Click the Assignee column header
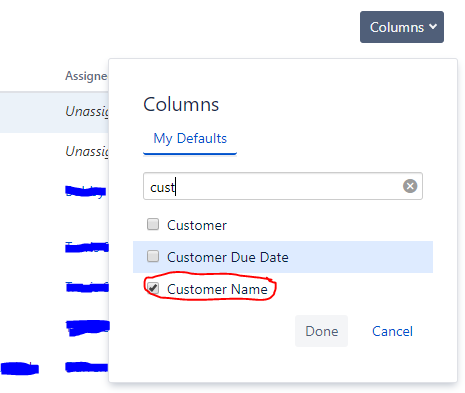The width and height of the screenshot is (465, 393). click(x=86, y=76)
